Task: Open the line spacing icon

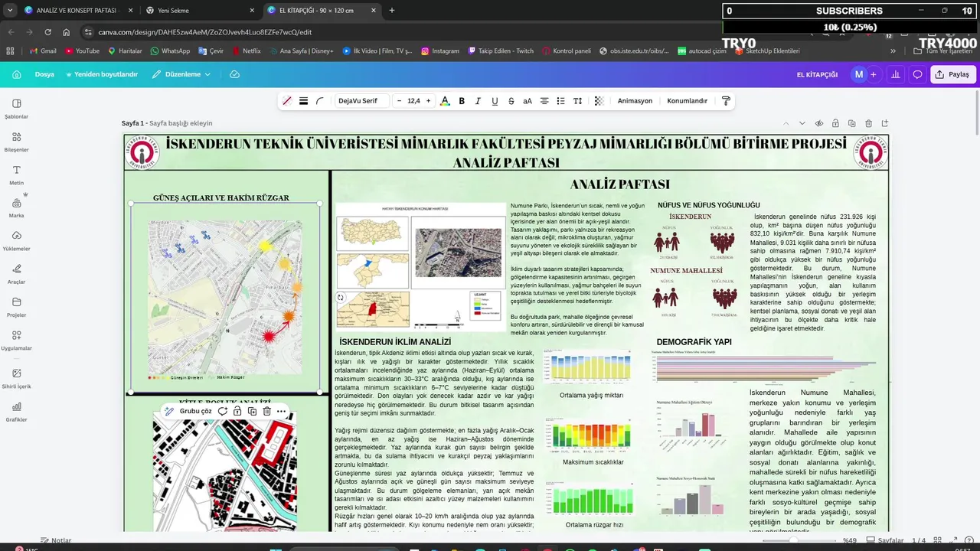Action: tap(577, 101)
